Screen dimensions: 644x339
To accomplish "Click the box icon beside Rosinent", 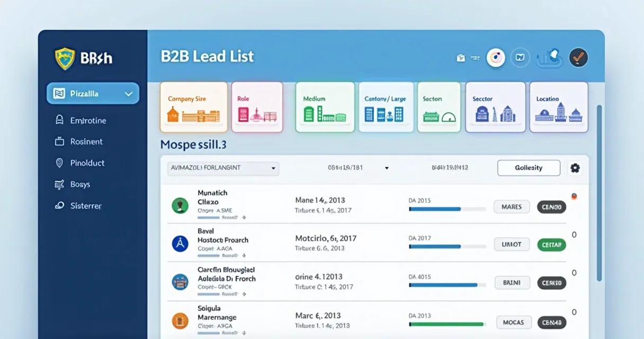I will pos(59,141).
